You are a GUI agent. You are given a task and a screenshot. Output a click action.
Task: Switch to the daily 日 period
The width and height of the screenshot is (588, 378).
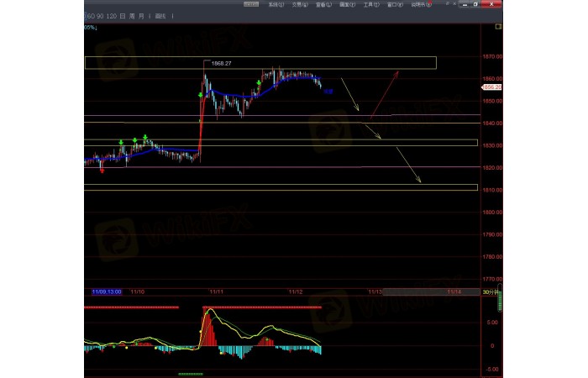(x=123, y=16)
